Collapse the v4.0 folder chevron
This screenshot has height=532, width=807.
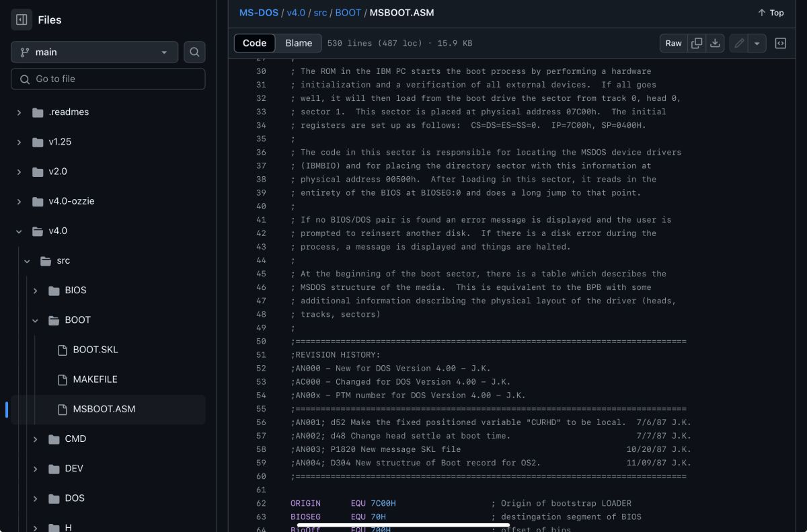[19, 231]
